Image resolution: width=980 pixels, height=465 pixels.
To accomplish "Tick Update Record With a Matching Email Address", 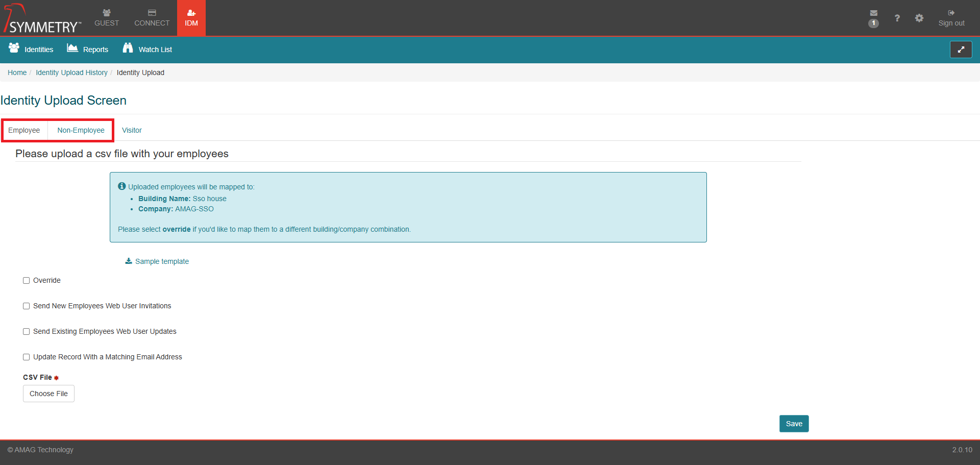I will tap(26, 357).
